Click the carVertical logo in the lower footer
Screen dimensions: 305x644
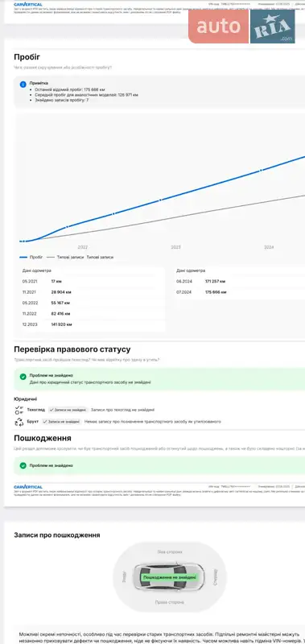[28, 487]
